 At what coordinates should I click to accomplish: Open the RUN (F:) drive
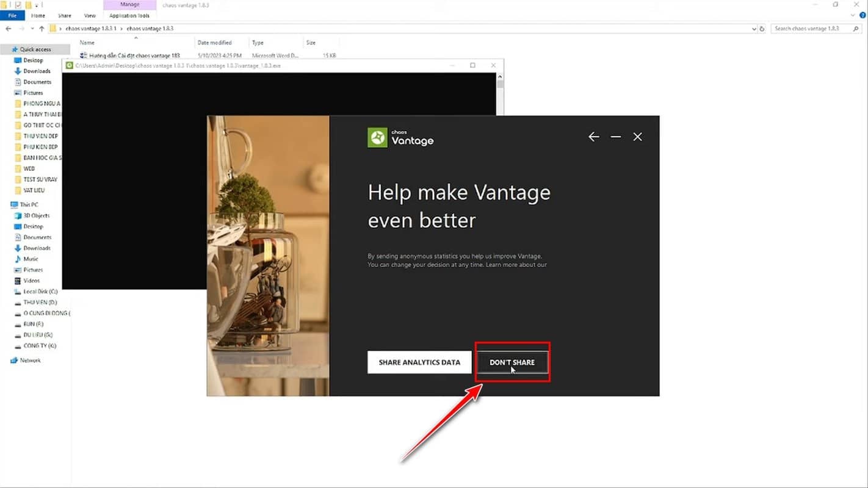point(34,324)
